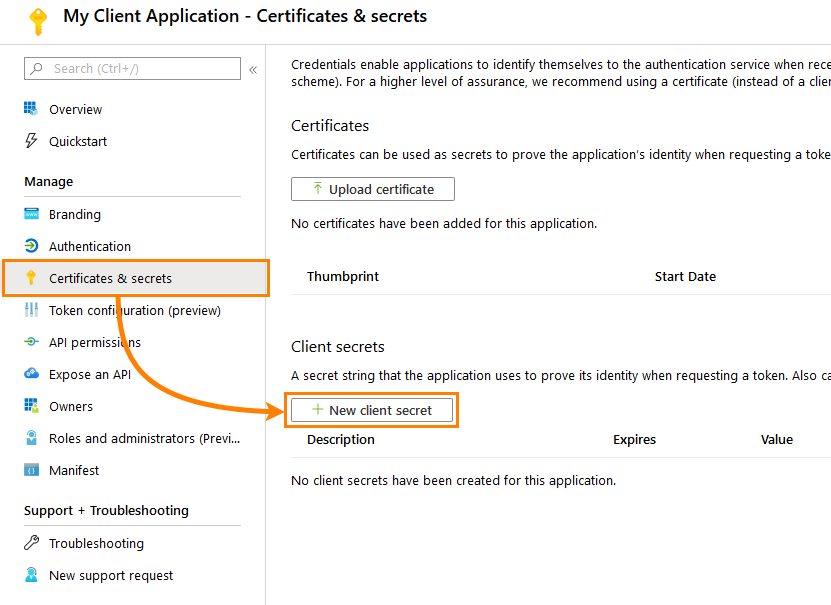Click inside the Search (Ctrl+/) field
831x605 pixels.
pyautogui.click(x=131, y=68)
